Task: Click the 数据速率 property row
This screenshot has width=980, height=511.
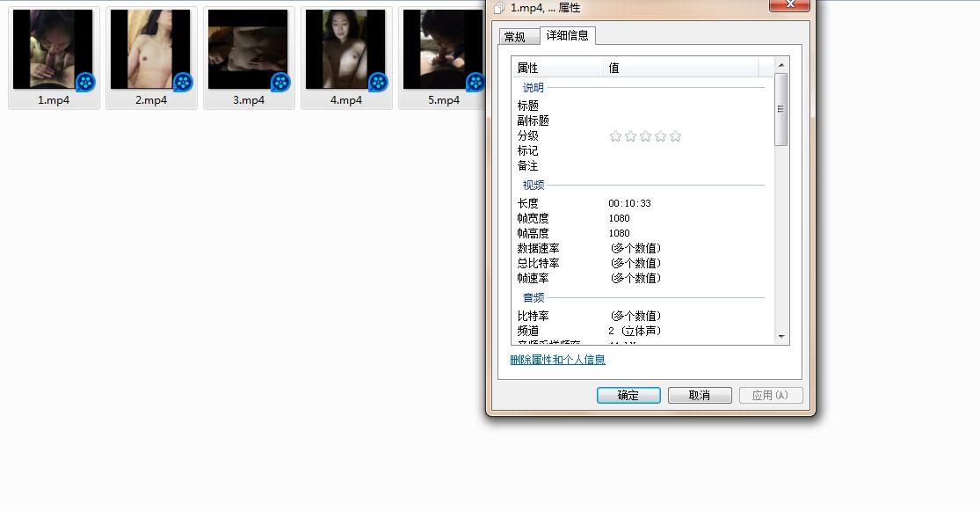Action: [639, 248]
